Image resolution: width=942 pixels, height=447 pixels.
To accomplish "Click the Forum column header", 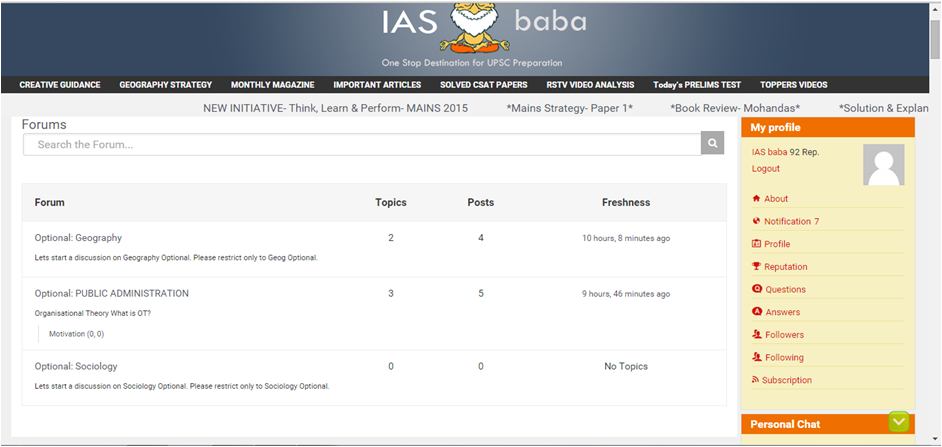I will coord(49,202).
